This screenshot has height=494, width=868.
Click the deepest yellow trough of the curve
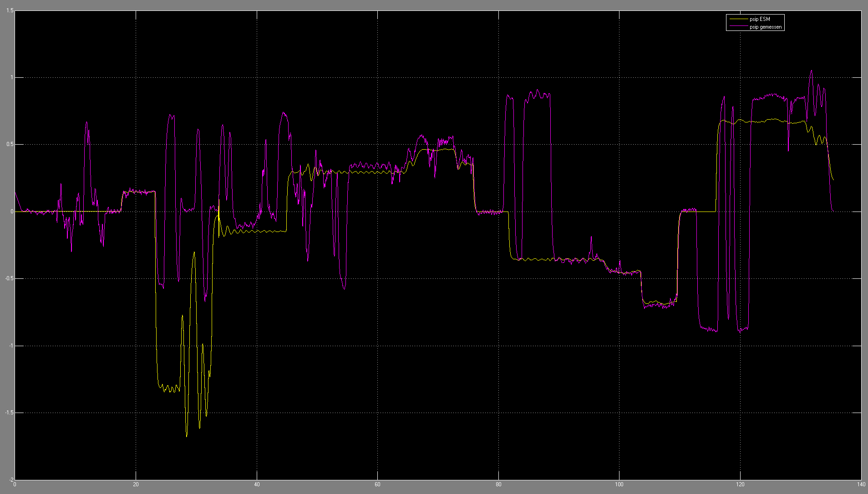click(x=187, y=436)
